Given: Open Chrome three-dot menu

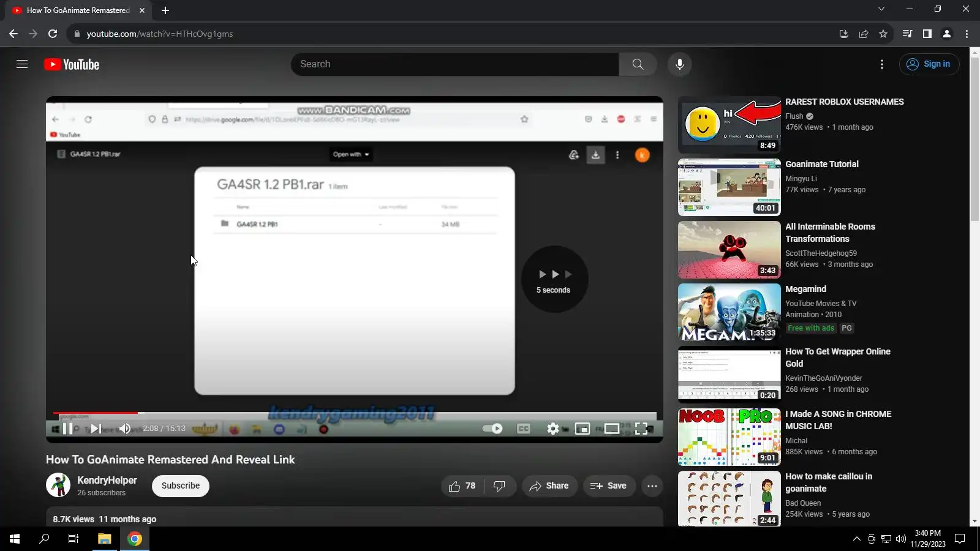Looking at the screenshot, I should (967, 34).
